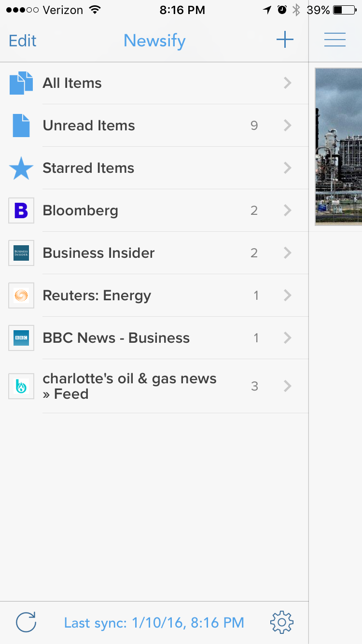Open settings gear icon

282,622
